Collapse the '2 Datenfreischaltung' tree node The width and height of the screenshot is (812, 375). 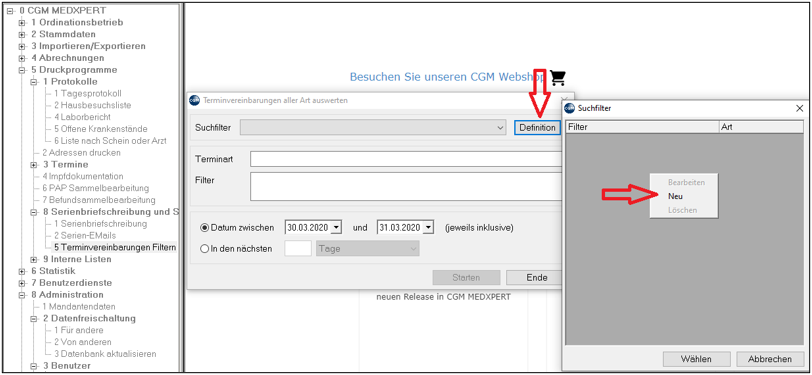(x=33, y=319)
